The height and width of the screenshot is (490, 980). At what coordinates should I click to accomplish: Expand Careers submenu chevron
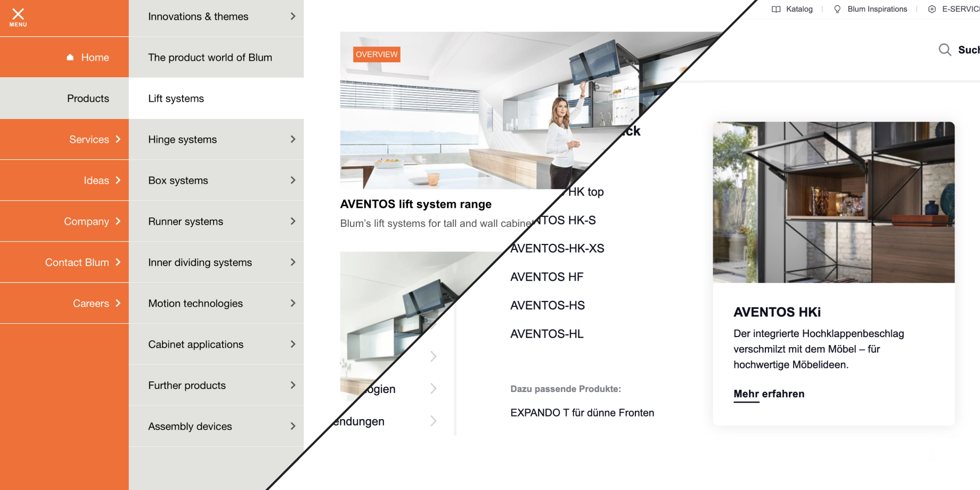118,303
